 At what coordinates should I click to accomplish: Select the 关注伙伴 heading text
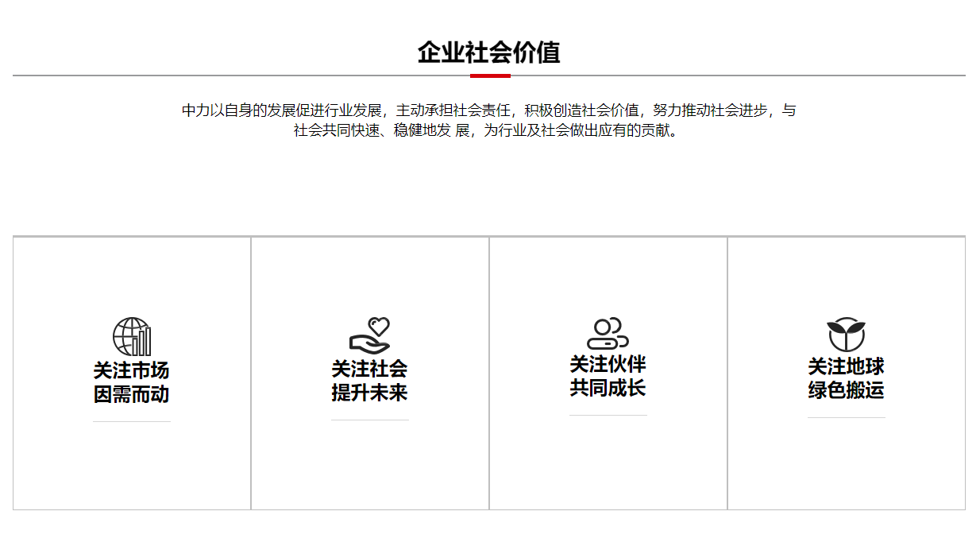coord(608,364)
